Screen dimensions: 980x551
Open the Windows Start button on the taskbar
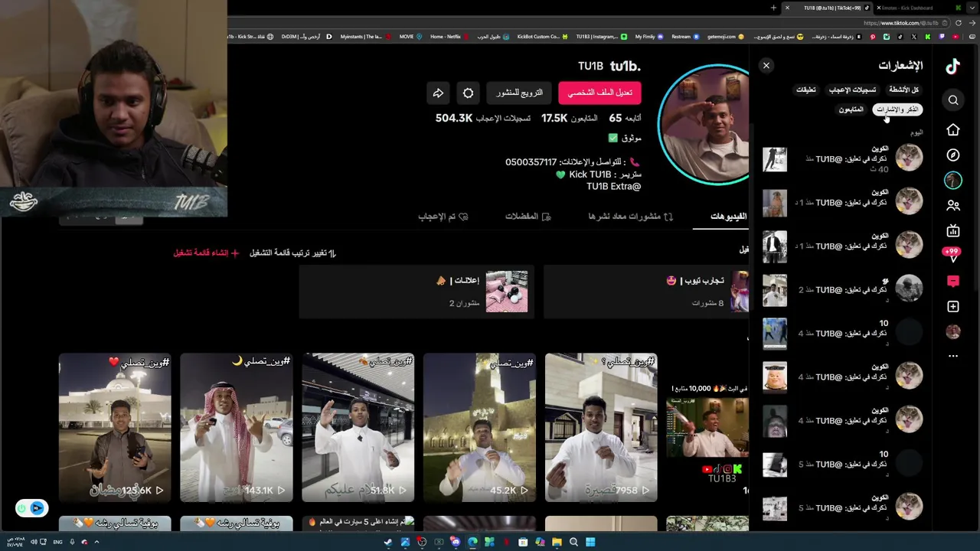coord(590,542)
